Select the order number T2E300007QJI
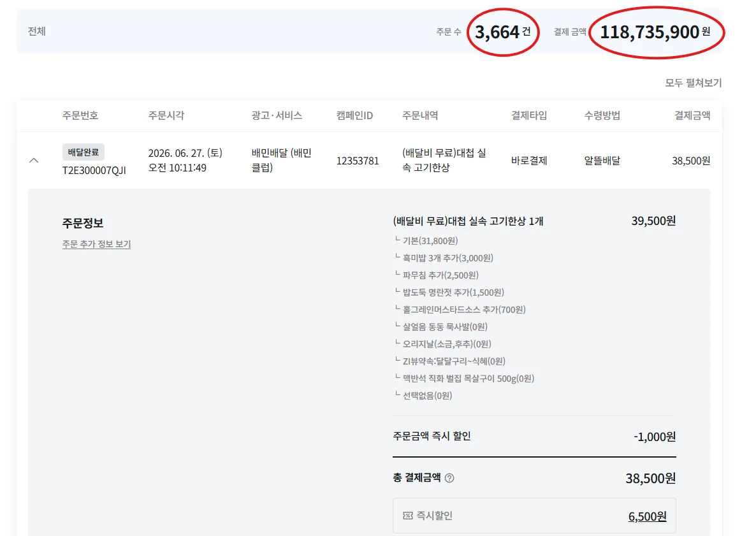The height and width of the screenshot is (536, 756). [94, 170]
